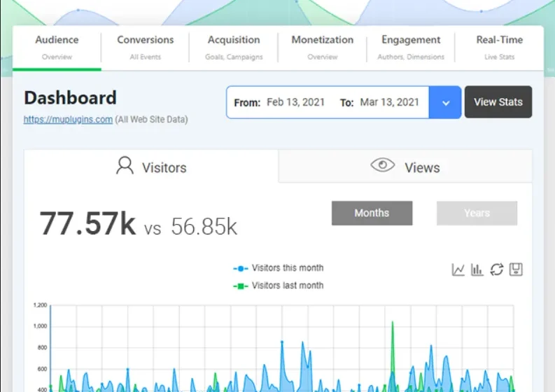Open Real-Time Live Stats tab
The height and width of the screenshot is (392, 555).
tap(500, 48)
